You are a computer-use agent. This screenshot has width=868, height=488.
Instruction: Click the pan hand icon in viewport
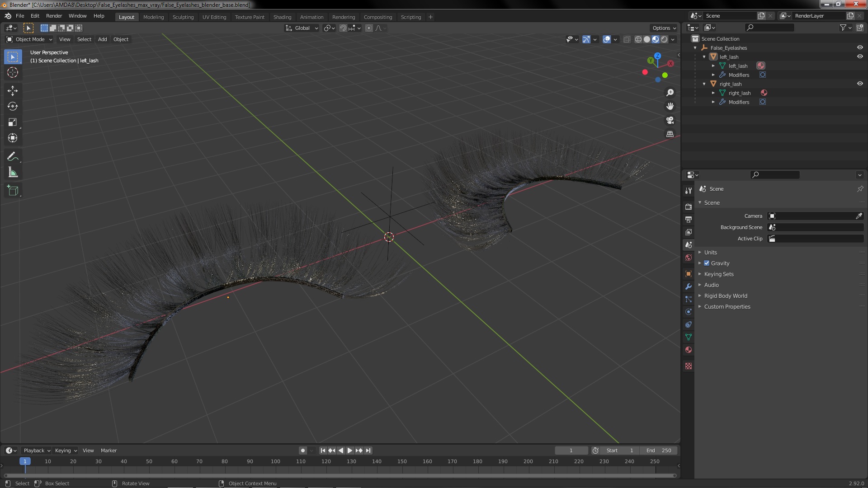pyautogui.click(x=670, y=106)
